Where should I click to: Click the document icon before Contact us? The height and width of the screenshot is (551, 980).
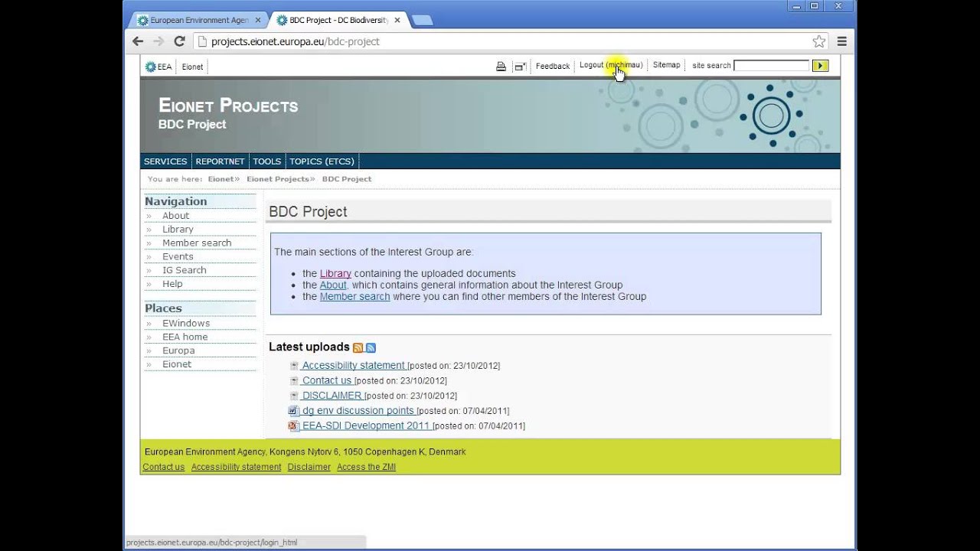coord(294,380)
